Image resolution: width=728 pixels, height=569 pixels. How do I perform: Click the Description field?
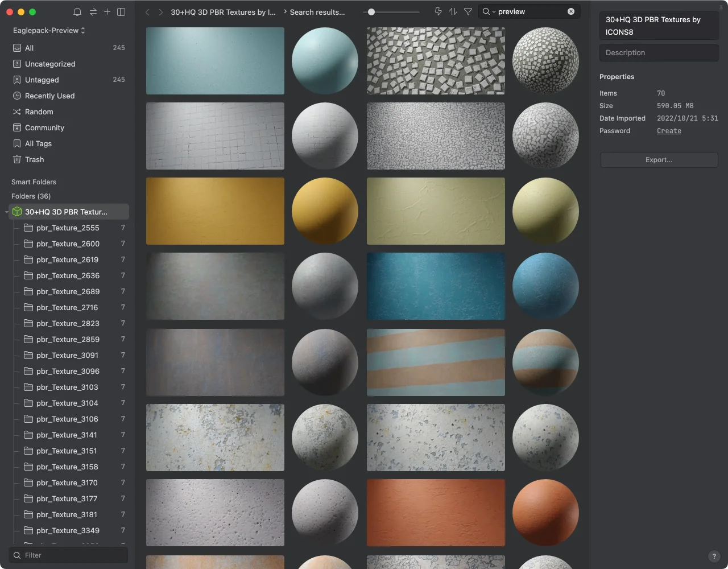point(659,53)
